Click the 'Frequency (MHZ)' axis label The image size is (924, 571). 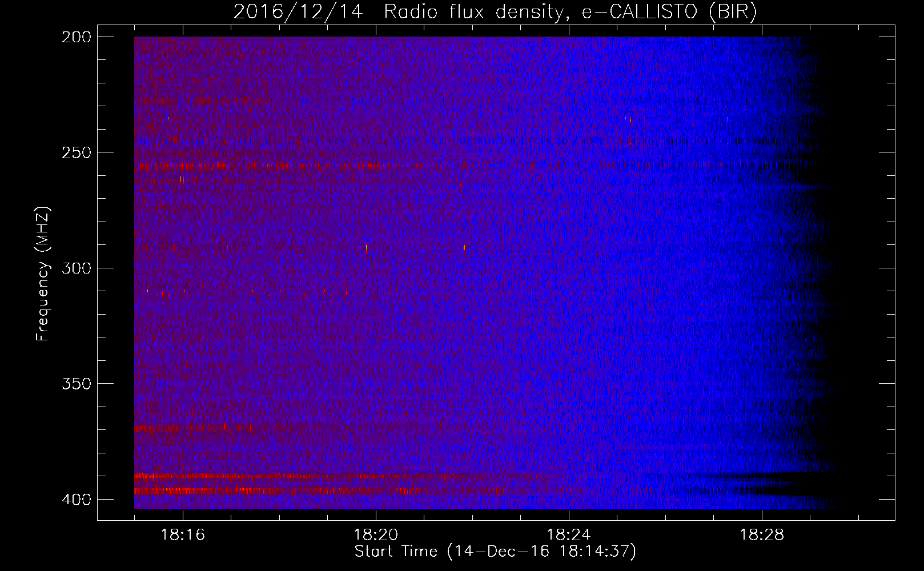tap(43, 274)
